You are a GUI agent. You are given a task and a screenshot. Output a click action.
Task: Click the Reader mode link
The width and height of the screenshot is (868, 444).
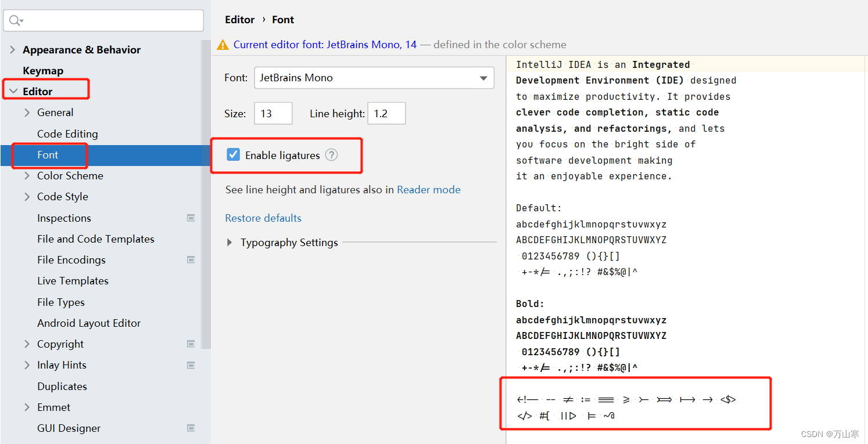[429, 190]
